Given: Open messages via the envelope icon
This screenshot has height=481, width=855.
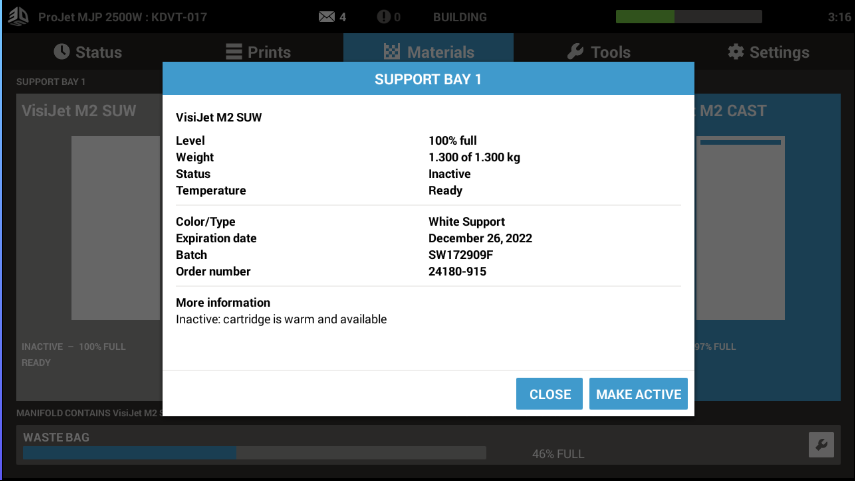Looking at the screenshot, I should click(326, 17).
